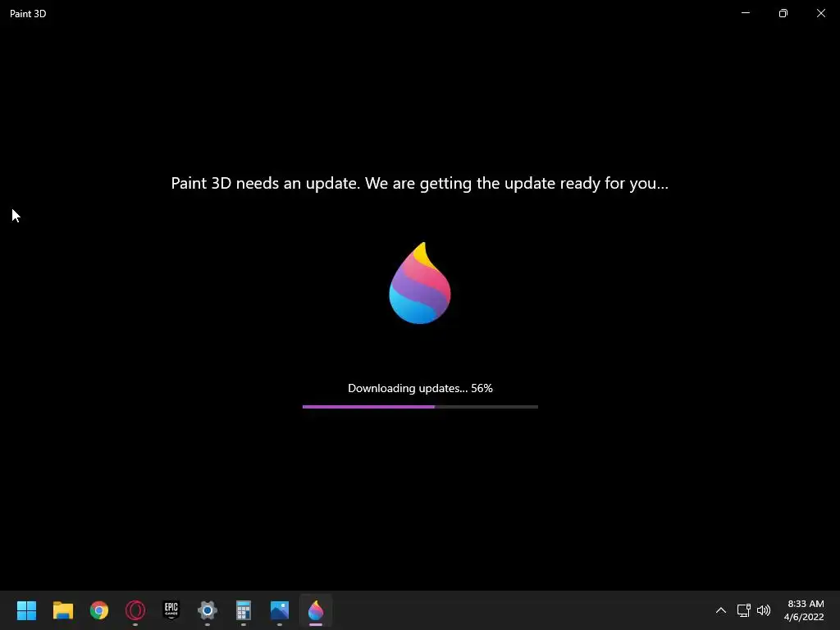840x630 pixels.
Task: Open the Photos app icon
Action: click(x=280, y=610)
